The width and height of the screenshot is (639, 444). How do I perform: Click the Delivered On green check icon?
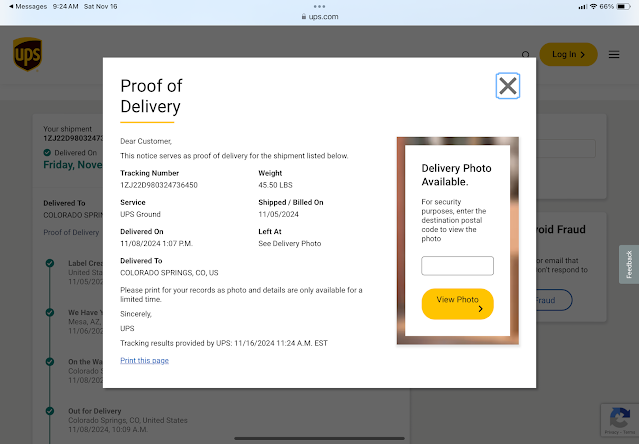click(47, 152)
